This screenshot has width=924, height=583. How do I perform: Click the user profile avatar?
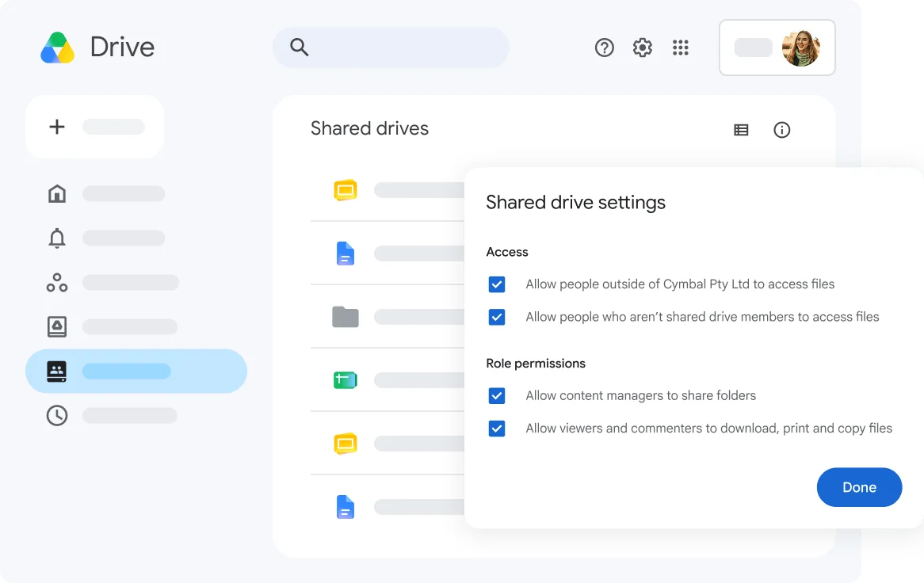(801, 48)
